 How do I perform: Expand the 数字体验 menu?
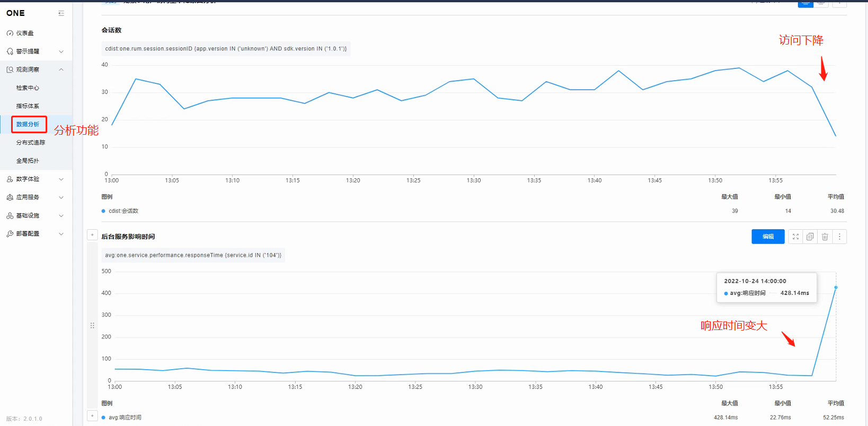tap(36, 179)
